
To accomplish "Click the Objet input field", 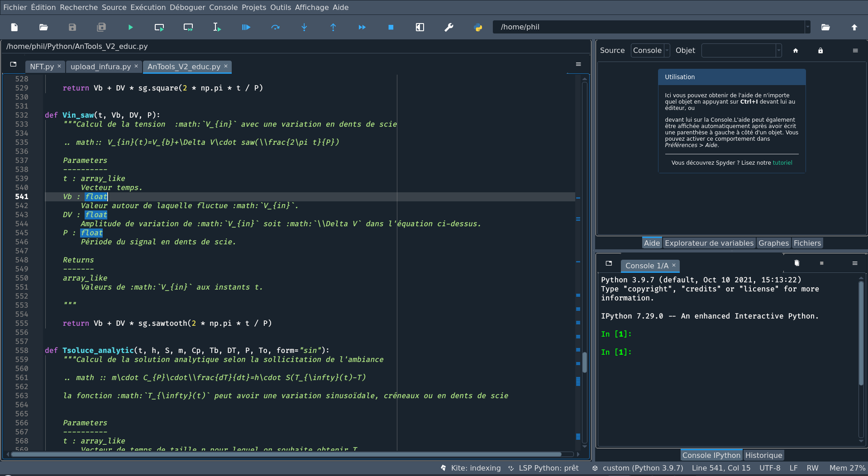I will tap(739, 51).
